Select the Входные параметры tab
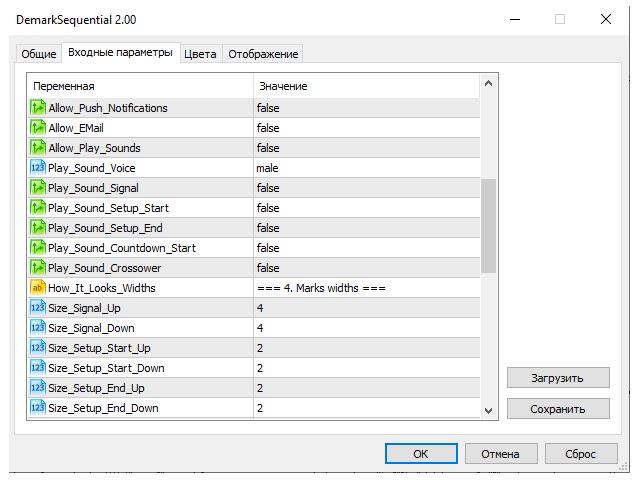 [120, 53]
